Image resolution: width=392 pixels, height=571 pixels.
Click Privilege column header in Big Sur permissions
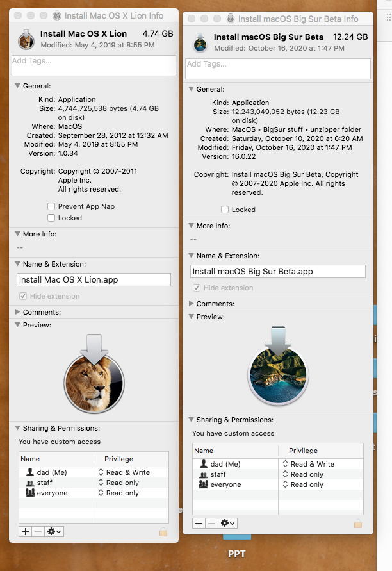321,451
